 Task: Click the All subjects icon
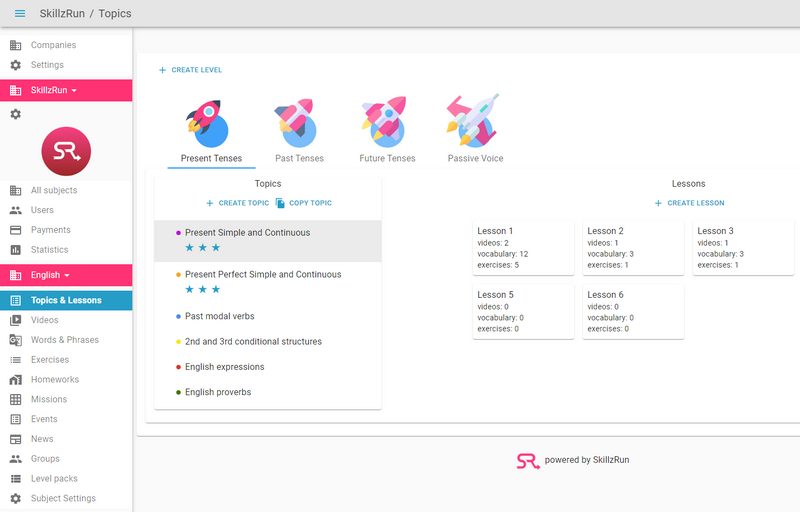[x=16, y=190]
